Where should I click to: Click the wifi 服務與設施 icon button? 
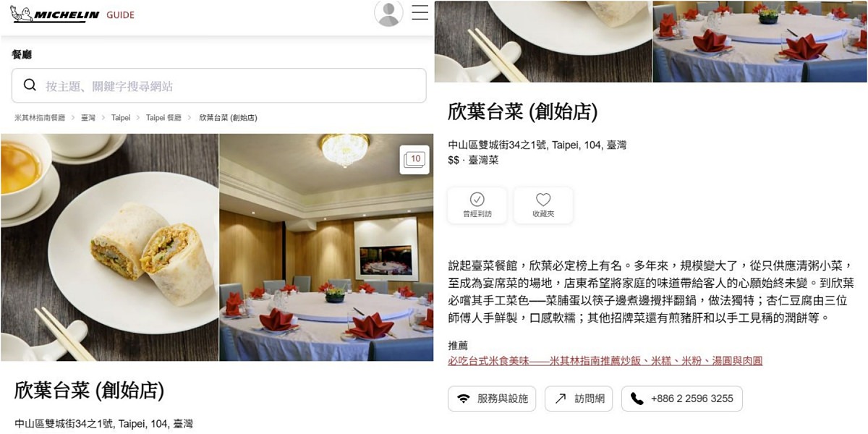[492, 399]
